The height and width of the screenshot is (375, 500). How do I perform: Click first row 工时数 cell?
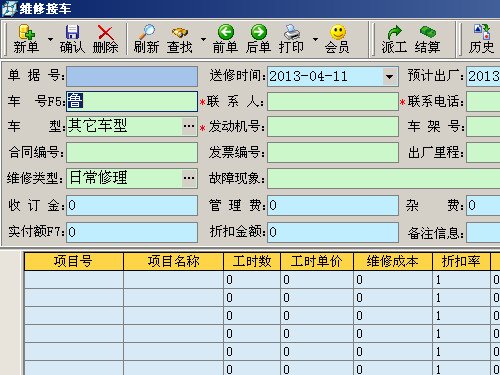point(252,280)
